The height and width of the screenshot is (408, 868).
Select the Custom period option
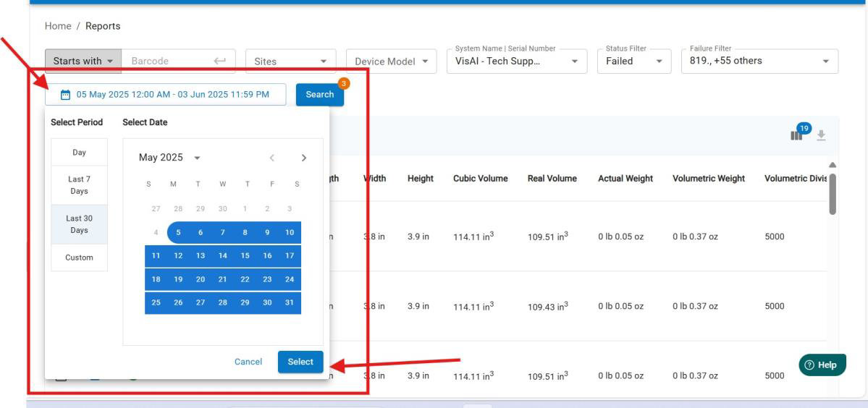coord(79,258)
